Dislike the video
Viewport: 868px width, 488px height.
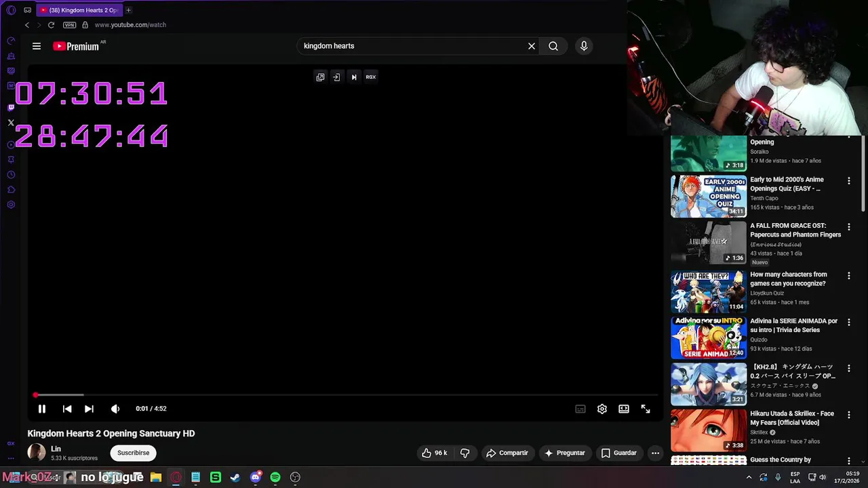click(x=465, y=453)
